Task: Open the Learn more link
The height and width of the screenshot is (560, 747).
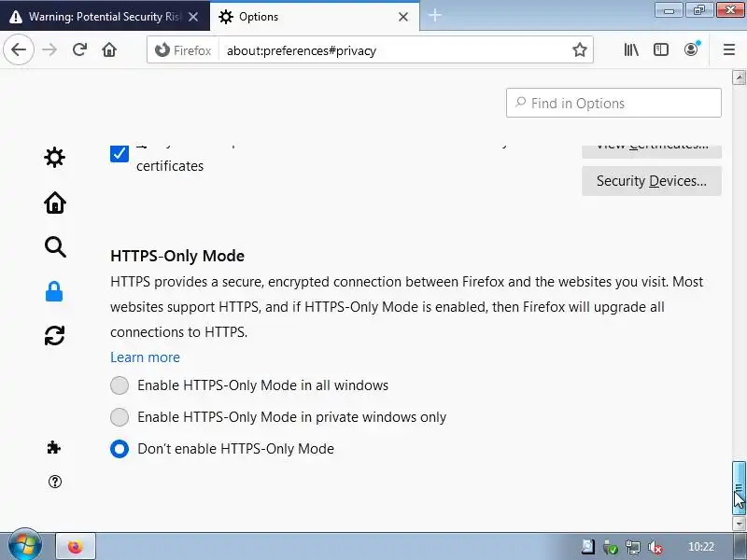Action: tap(145, 357)
